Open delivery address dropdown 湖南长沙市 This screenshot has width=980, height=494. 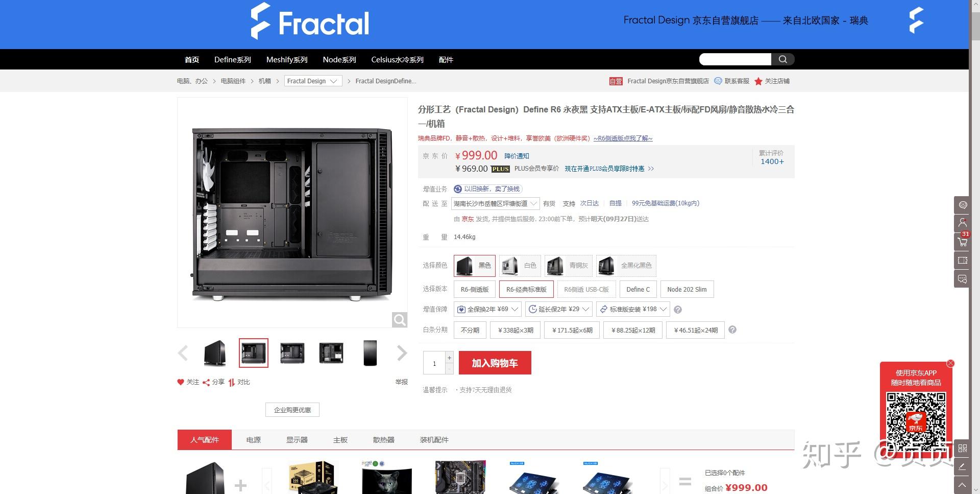coord(496,203)
